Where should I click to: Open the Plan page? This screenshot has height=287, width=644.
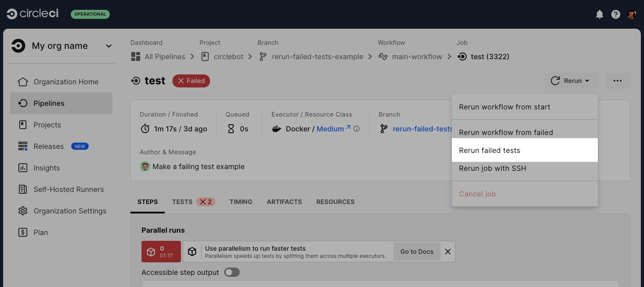(61, 232)
